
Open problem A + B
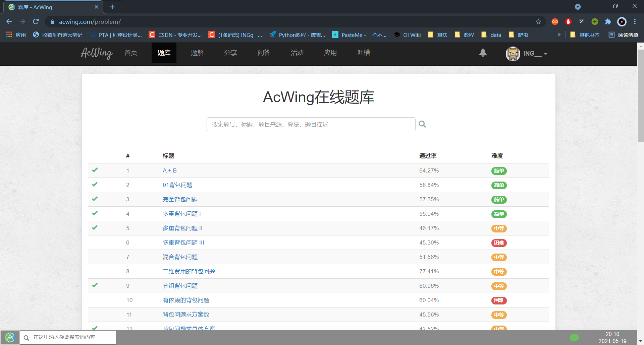[x=170, y=170]
